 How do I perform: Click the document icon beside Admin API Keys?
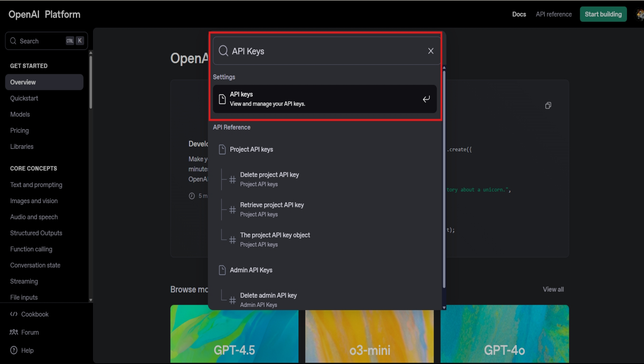222,270
